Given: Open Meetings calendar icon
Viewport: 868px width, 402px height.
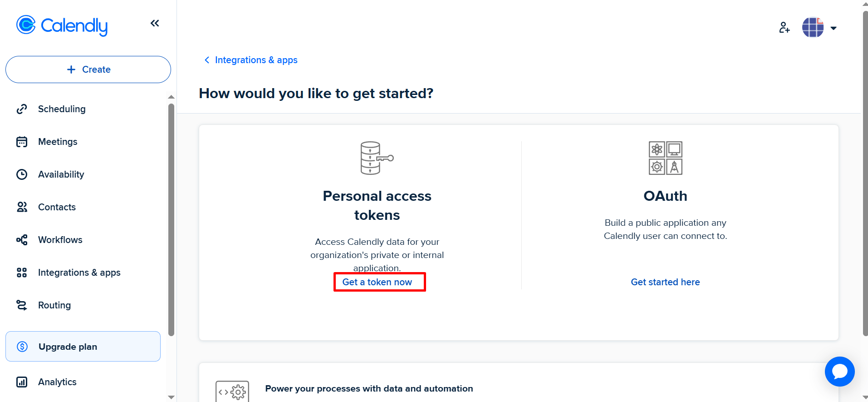Looking at the screenshot, I should [22, 142].
